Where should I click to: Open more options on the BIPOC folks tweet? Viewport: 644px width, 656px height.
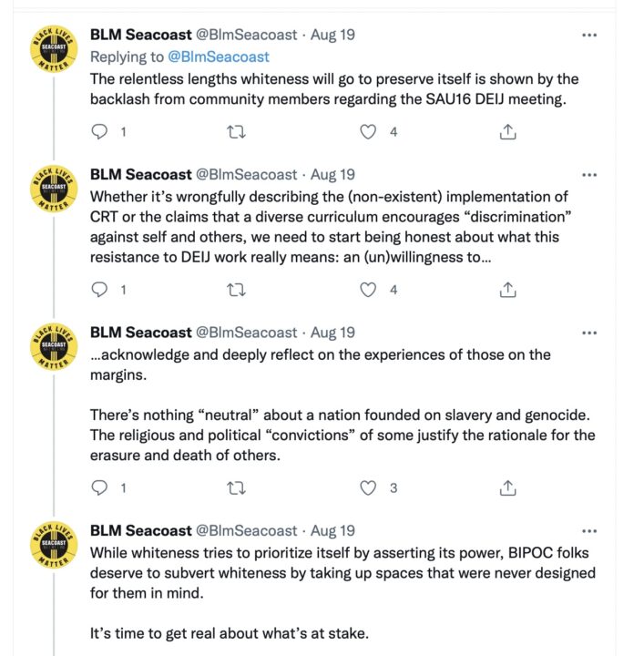coord(589,530)
